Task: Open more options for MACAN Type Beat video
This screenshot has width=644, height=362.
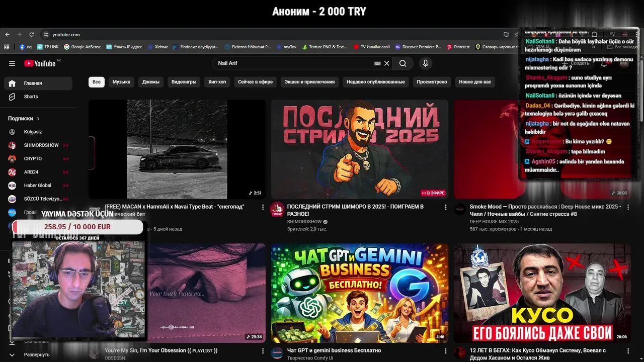Action: (263, 207)
